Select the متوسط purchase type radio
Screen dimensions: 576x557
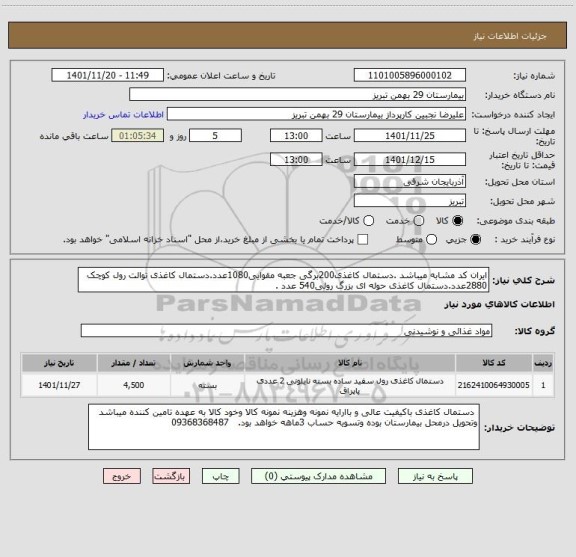pos(431,240)
